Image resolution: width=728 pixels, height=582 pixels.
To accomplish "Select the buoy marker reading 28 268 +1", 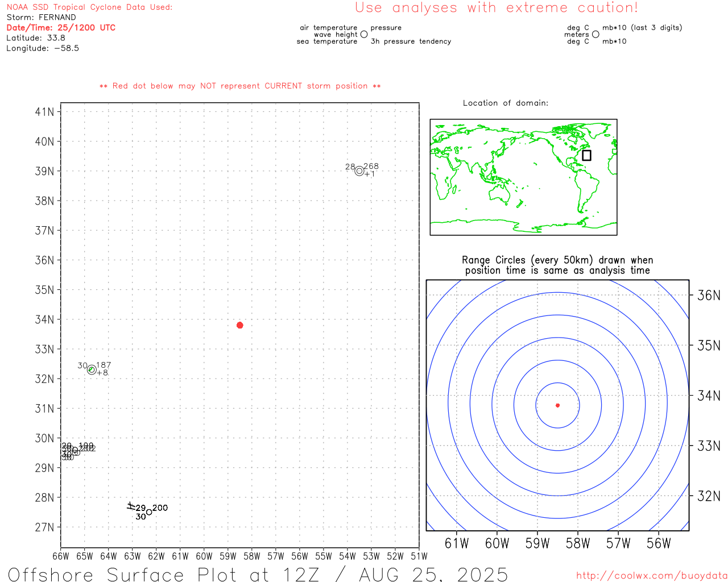I will [359, 171].
